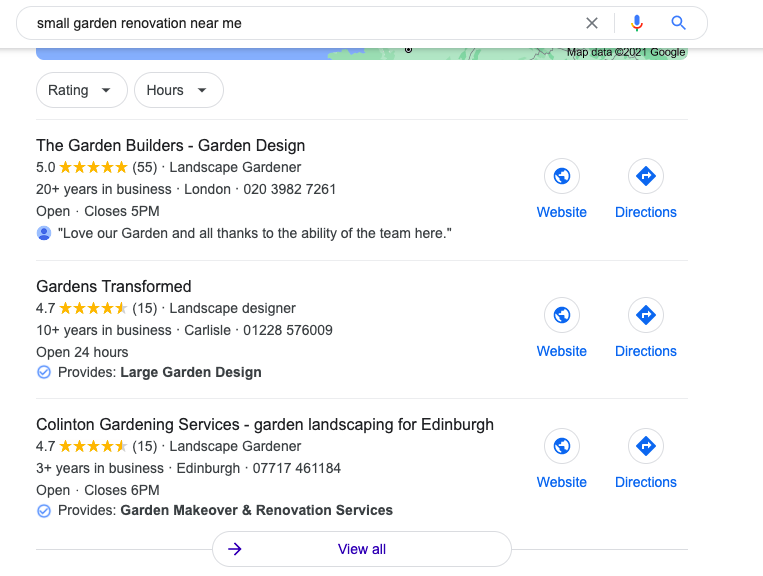Open The Garden Builders website globe icon
763x576 pixels.
[x=562, y=176]
